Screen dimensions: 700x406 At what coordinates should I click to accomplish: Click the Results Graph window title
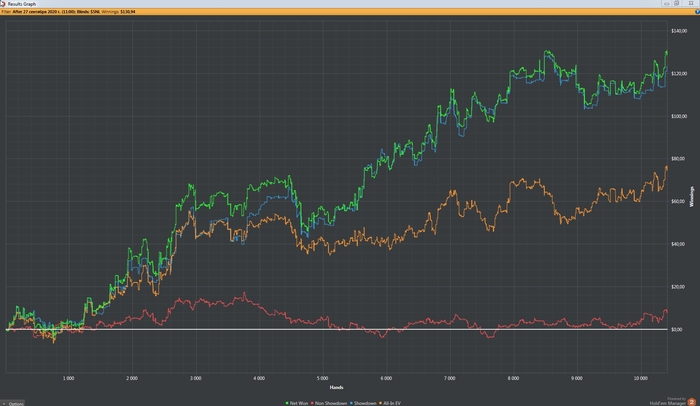coord(21,4)
